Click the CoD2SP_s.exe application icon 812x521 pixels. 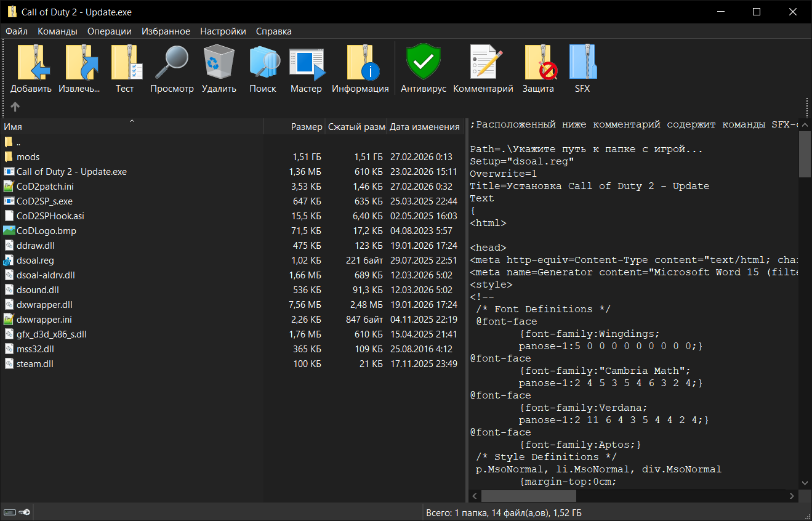(x=9, y=201)
